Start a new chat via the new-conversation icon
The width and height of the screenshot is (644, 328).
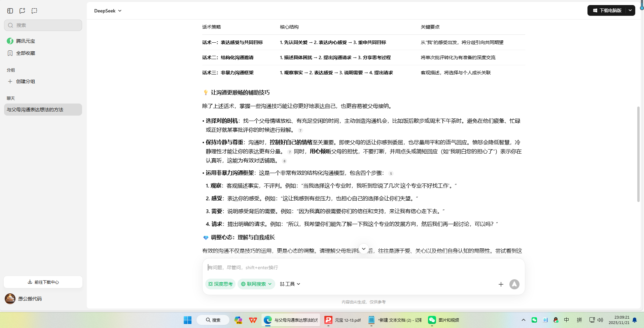pyautogui.click(x=22, y=10)
